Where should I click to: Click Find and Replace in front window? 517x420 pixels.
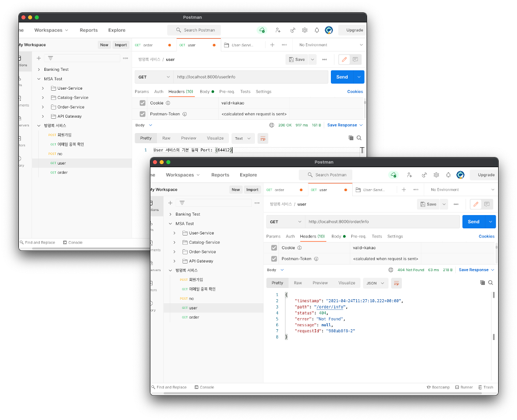[169, 387]
